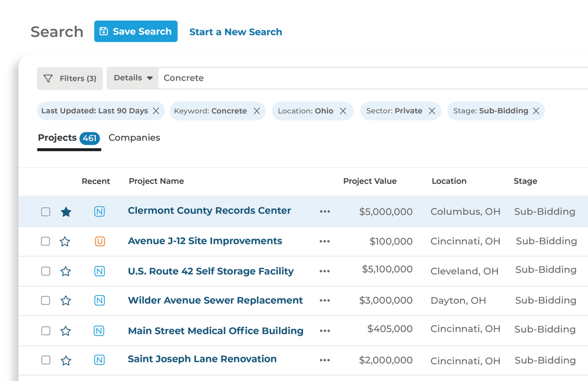Tick checkbox for U.S. Route 42 Self Storage
588x381 pixels.
pyautogui.click(x=46, y=271)
